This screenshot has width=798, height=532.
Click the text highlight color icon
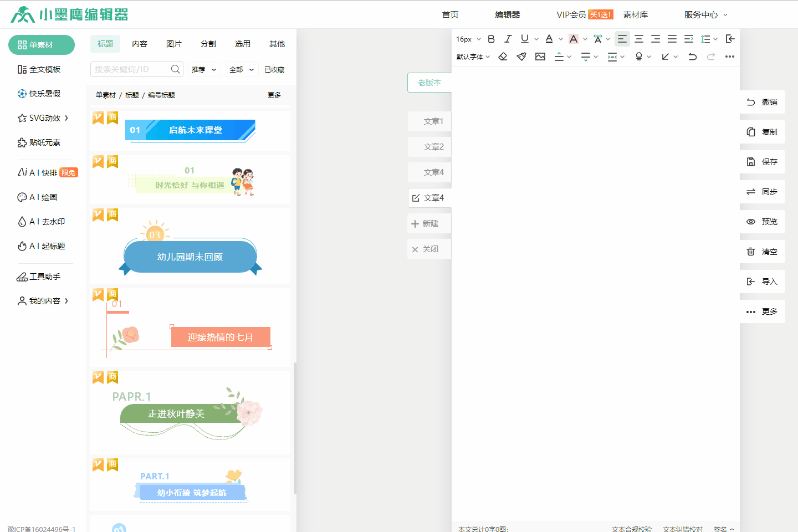(574, 39)
